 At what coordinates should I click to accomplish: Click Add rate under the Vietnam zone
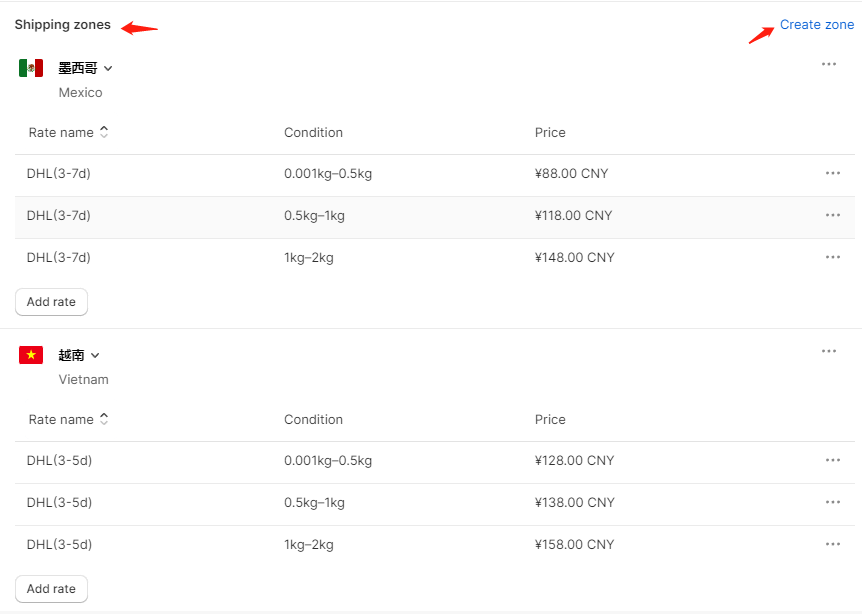coord(51,589)
